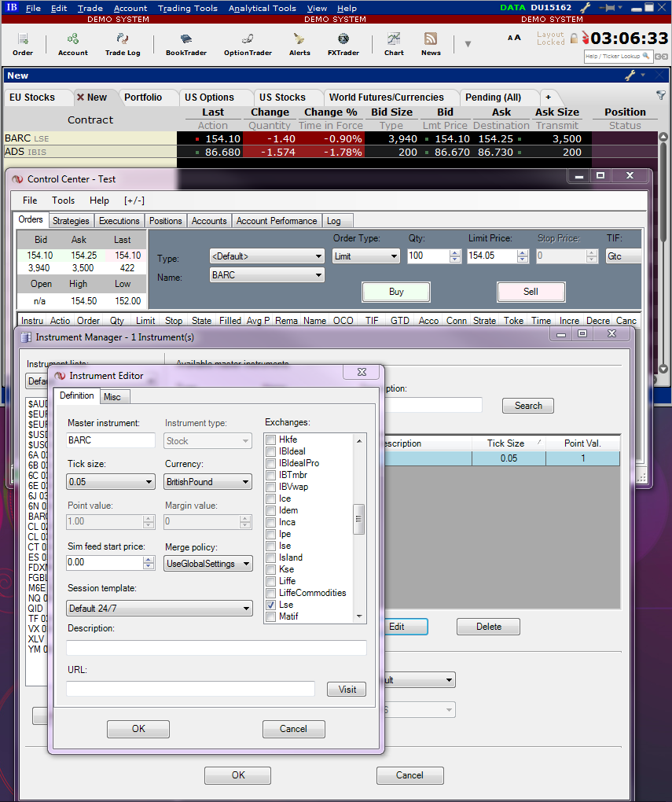The image size is (672, 802).
Task: Click the Exchanges list scrollbar thumb
Action: coord(359,519)
